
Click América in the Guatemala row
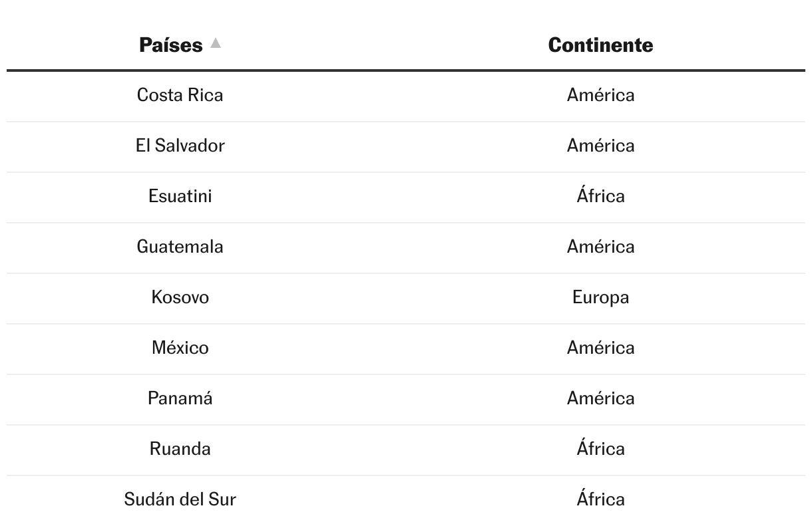pos(600,247)
